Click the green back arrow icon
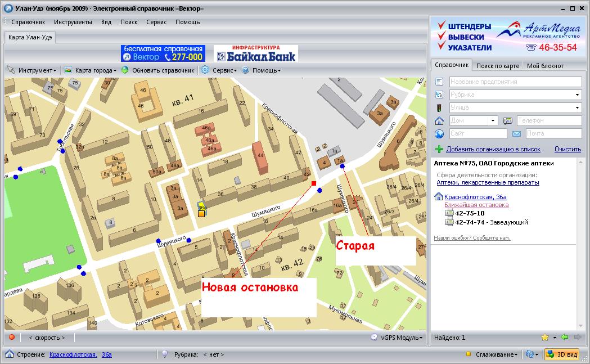This screenshot has height=364, width=590. pyautogui.click(x=564, y=338)
